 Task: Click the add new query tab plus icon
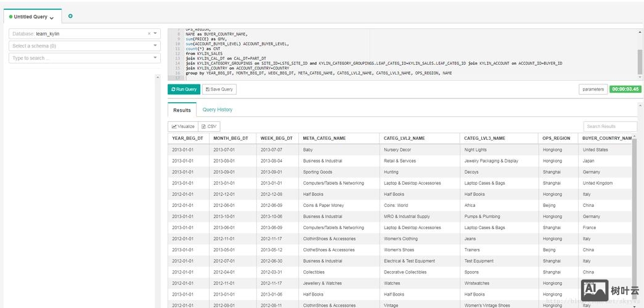pos(70,16)
